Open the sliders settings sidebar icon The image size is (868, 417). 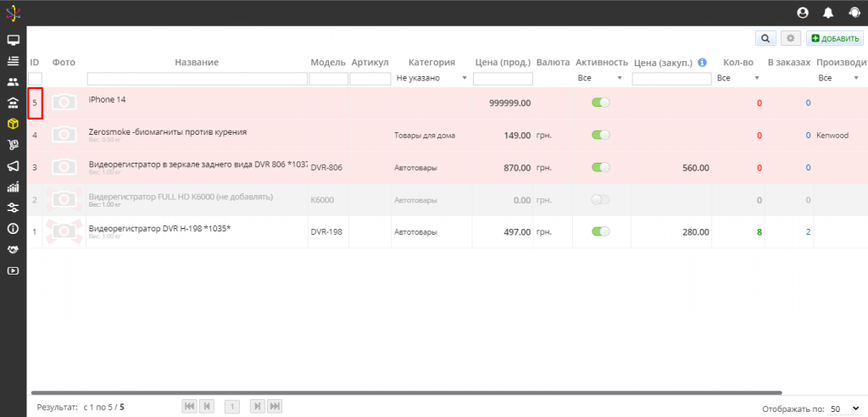pos(14,208)
